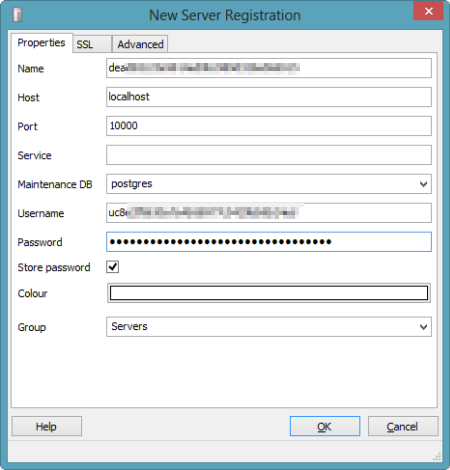Open the Advanced tab
Image resolution: width=450 pixels, height=470 pixels.
pos(140,44)
